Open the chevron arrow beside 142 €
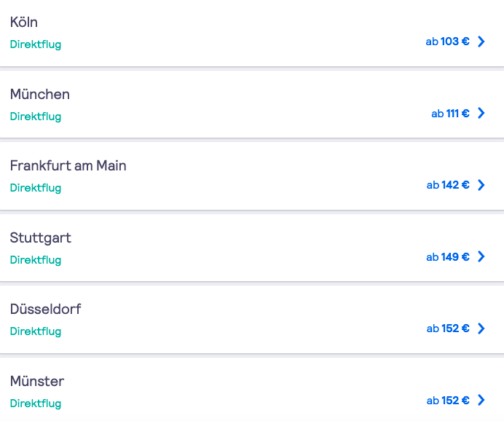This screenshot has width=504, height=421. [x=481, y=185]
